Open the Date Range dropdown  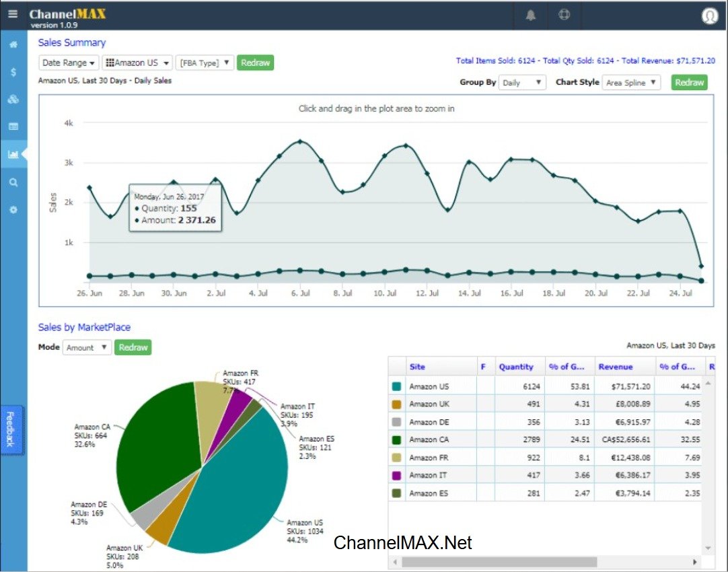click(68, 62)
